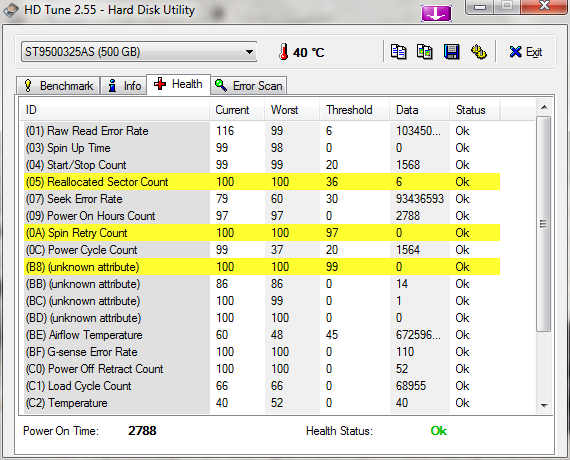This screenshot has height=460, width=570.
Task: Close the HD Tune window
Action: 544,6
